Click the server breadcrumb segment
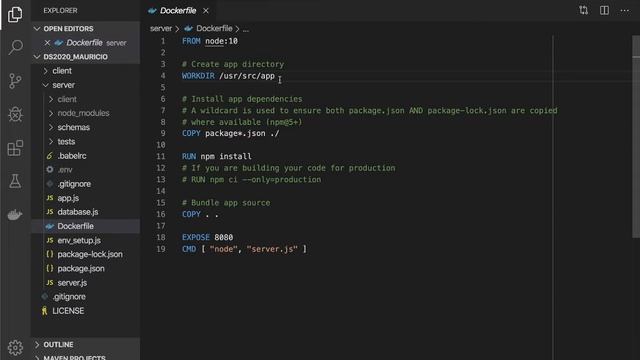The image size is (640, 360). (x=161, y=29)
